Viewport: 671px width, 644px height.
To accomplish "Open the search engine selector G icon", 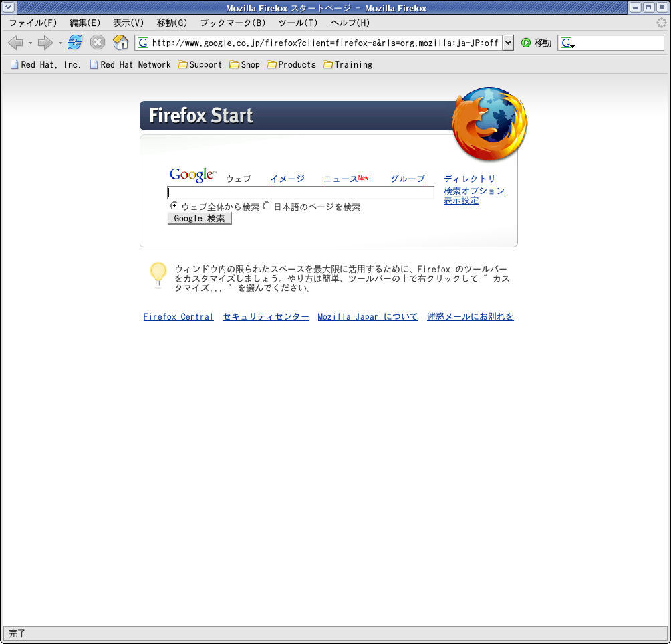I will [567, 43].
